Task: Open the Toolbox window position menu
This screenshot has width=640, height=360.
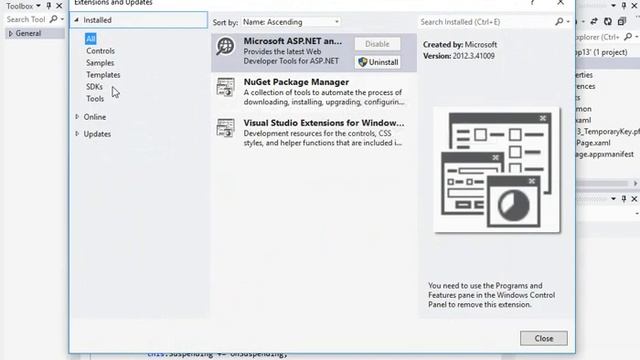Action: click(x=38, y=6)
